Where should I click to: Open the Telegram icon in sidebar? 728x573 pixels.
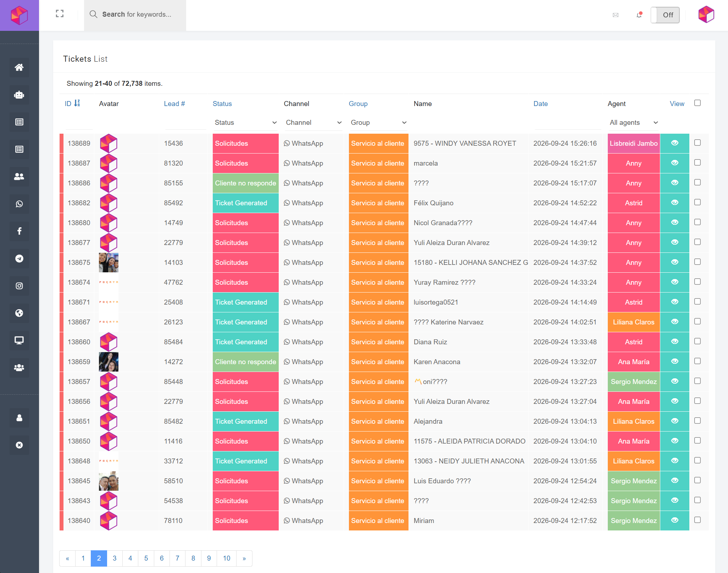click(x=19, y=258)
